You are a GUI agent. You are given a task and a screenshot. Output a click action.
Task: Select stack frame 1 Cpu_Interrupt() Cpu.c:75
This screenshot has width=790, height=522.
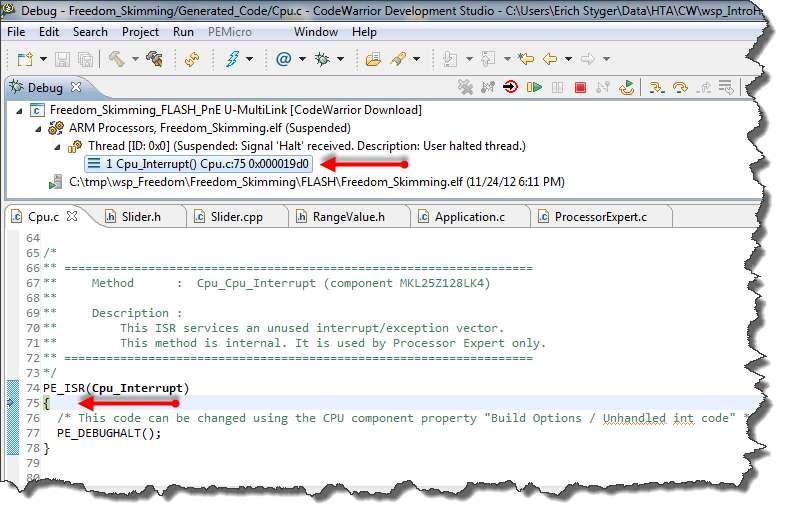pos(199,164)
